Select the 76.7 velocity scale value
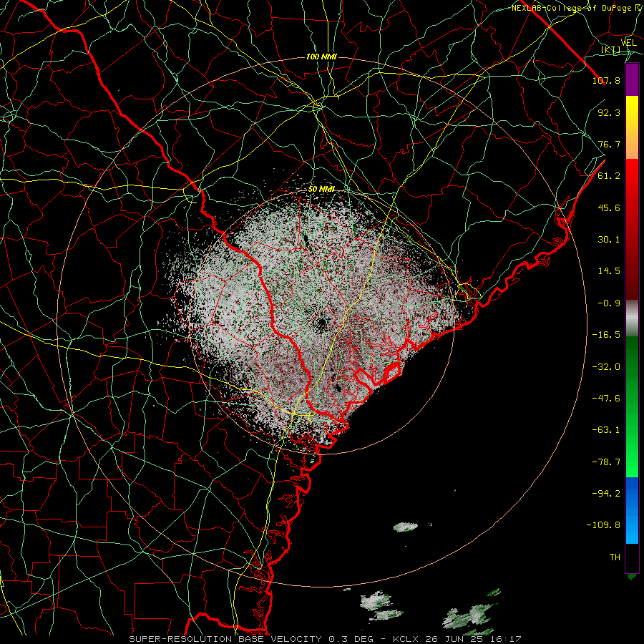This screenshot has height=644, width=644. click(x=609, y=144)
